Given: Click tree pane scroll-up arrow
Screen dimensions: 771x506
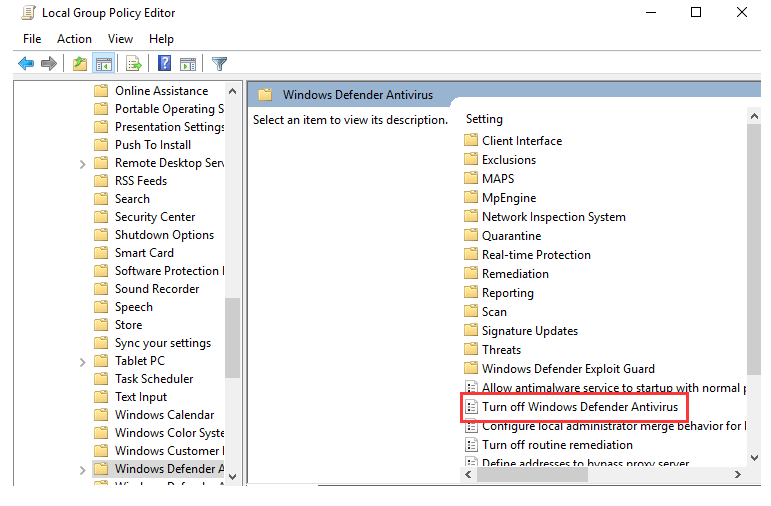Looking at the screenshot, I should tap(233, 91).
